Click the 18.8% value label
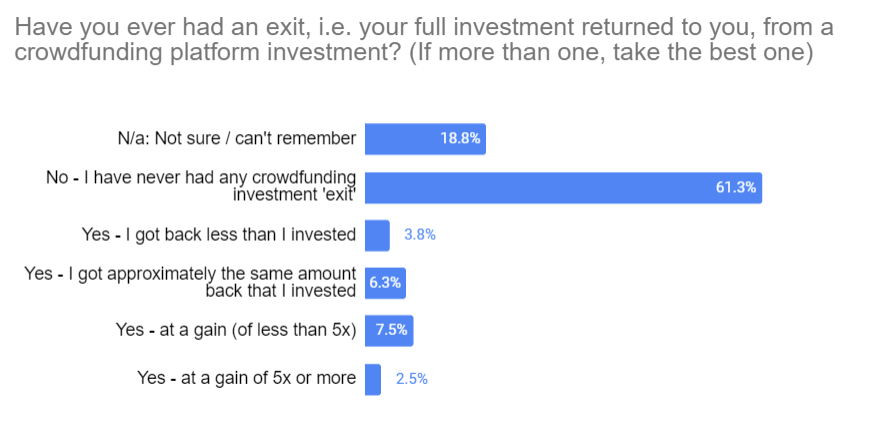The width and height of the screenshot is (881, 424). point(461,139)
